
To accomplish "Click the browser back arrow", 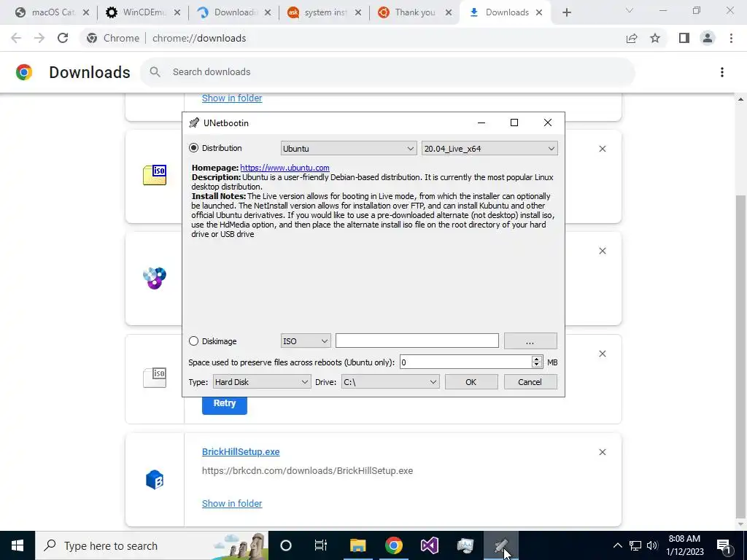I will click(x=16, y=38).
